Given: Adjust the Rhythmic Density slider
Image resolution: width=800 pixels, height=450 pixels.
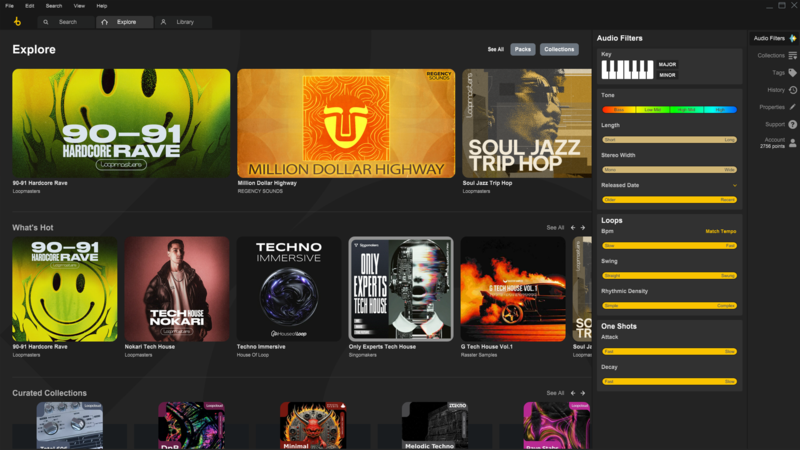Looking at the screenshot, I should pyautogui.click(x=669, y=306).
